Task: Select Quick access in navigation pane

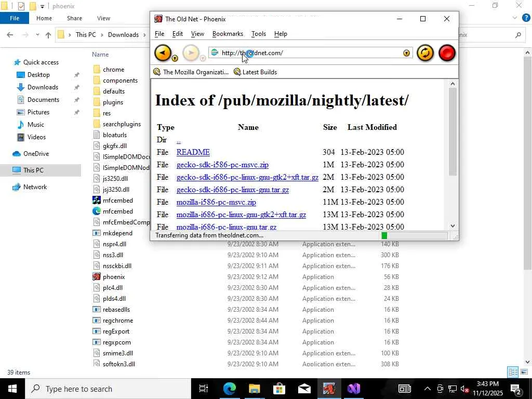Action: (x=41, y=62)
